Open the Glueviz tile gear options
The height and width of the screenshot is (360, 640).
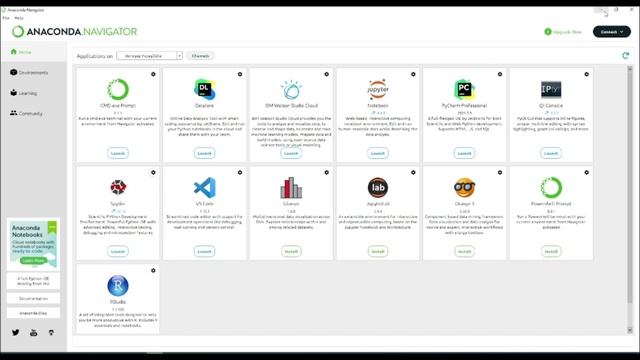[327, 173]
